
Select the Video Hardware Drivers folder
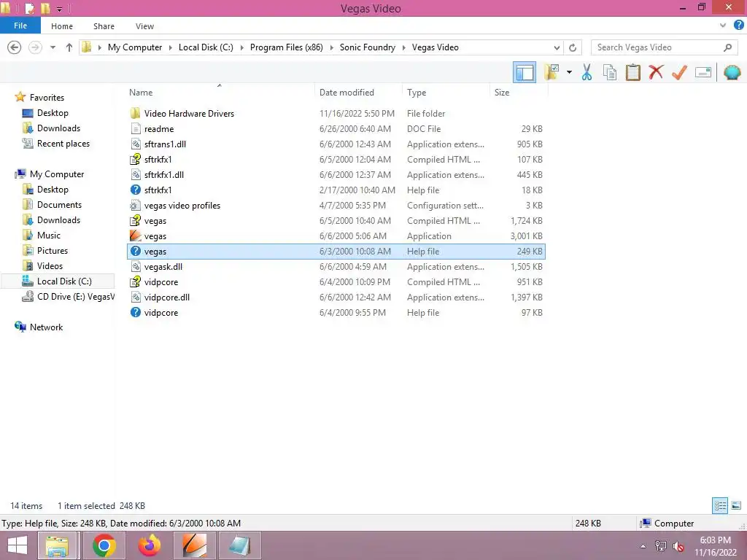click(336, 113)
